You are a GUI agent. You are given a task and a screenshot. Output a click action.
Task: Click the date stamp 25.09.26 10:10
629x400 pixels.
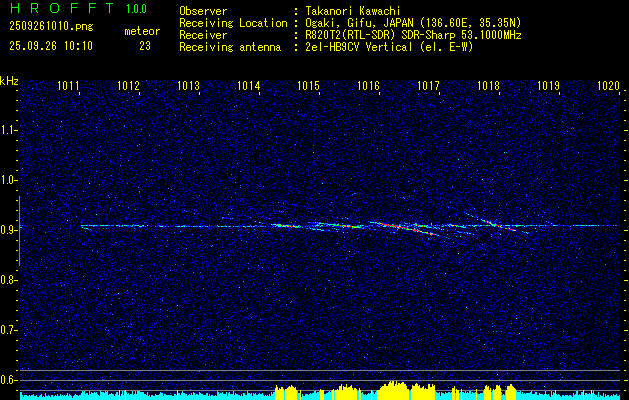[51, 46]
